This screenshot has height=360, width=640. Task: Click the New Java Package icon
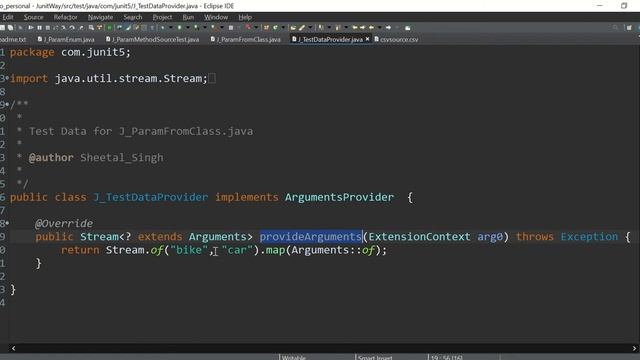pos(266,27)
